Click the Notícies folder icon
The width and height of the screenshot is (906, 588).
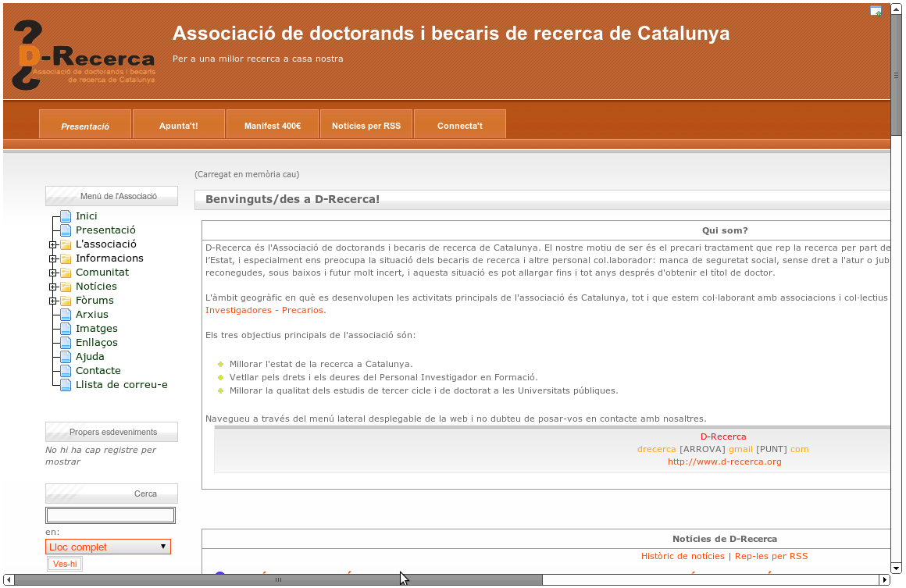[x=66, y=287]
